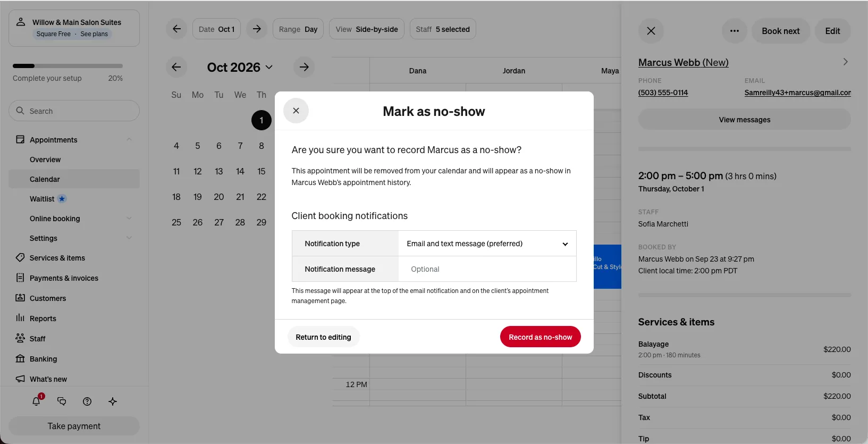Image resolution: width=868 pixels, height=444 pixels.
Task: Close the Mark as no-show dialog
Action: [296, 111]
